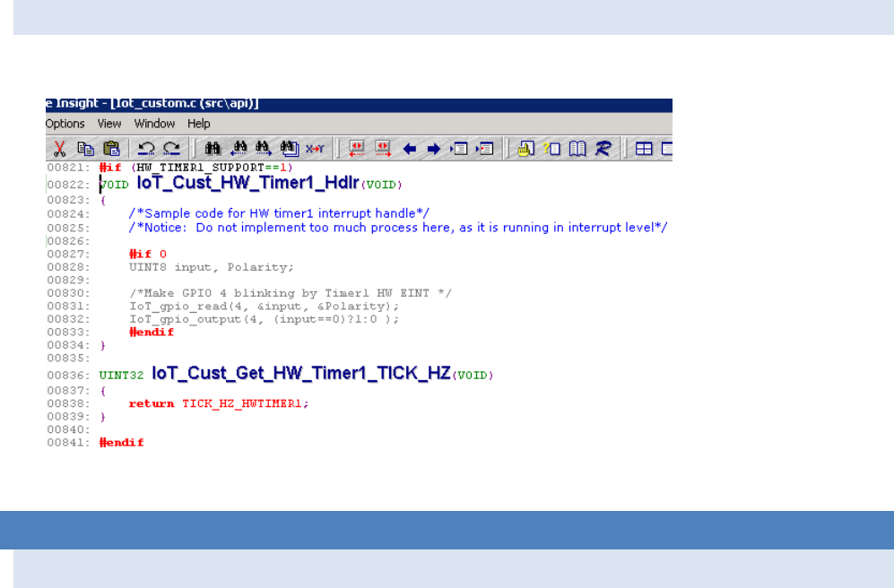Click function name IoT_Cust_HW_Timer1_Hdlr
The width and height of the screenshot is (894, 588).
(248, 182)
